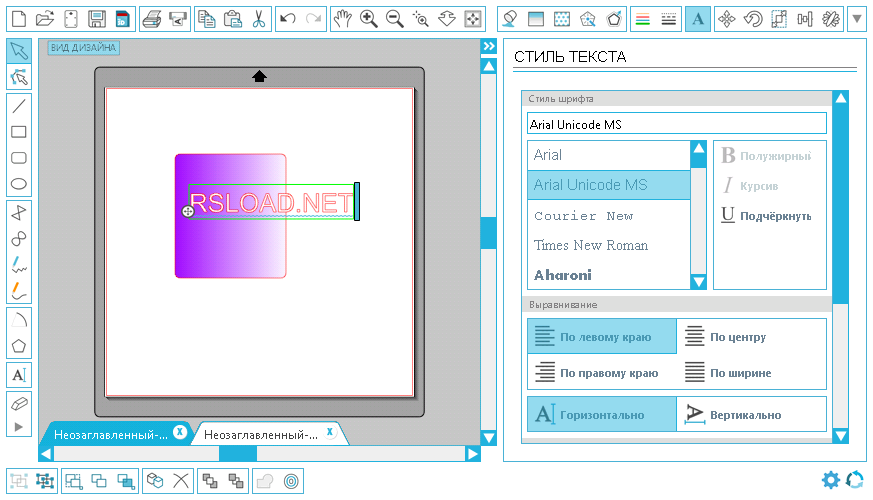
Task: Select the Aharoni font
Action: click(x=609, y=274)
